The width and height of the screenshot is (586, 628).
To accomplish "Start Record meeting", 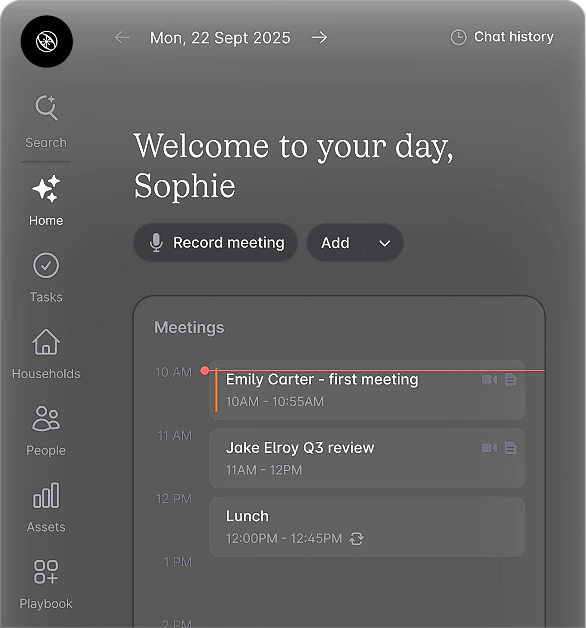I will pos(215,243).
